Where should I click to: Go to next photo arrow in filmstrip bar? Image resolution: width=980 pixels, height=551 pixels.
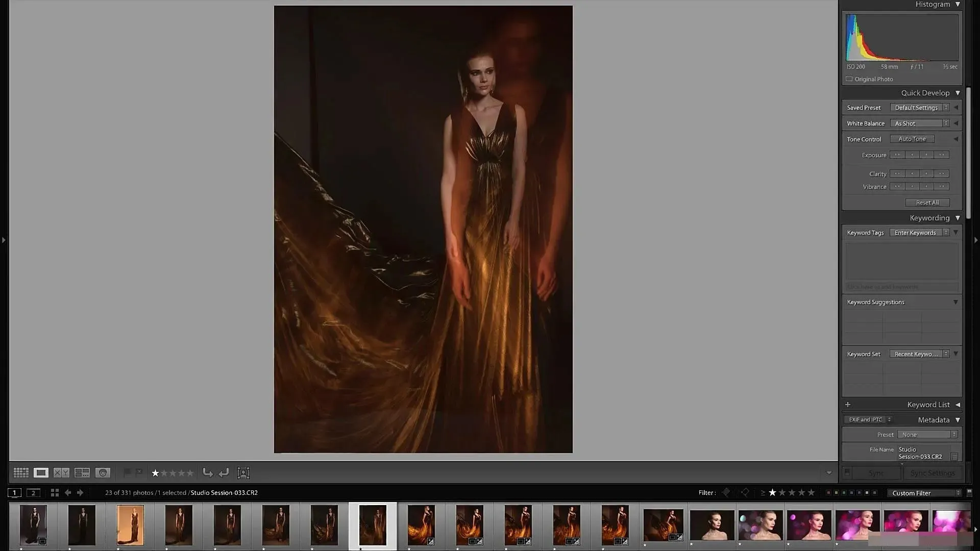pos(80,493)
